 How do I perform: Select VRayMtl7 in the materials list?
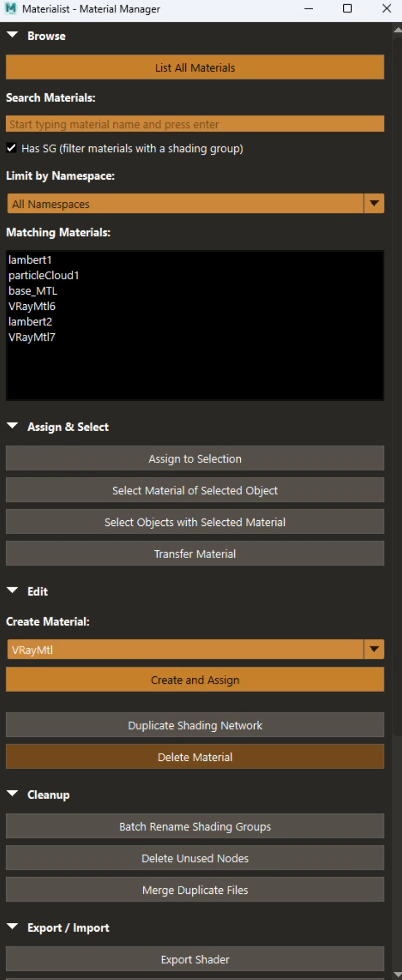click(32, 337)
